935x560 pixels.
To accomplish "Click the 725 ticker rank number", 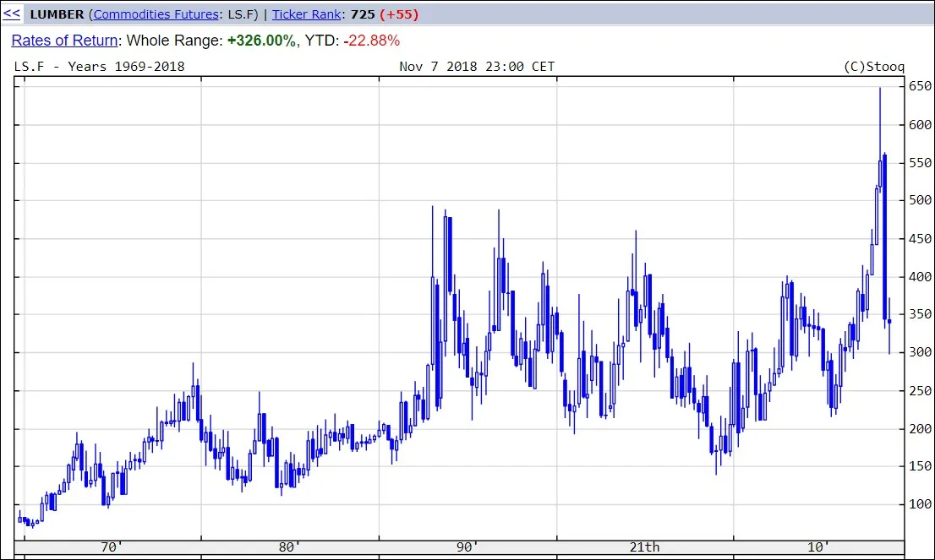I will 363,14.
